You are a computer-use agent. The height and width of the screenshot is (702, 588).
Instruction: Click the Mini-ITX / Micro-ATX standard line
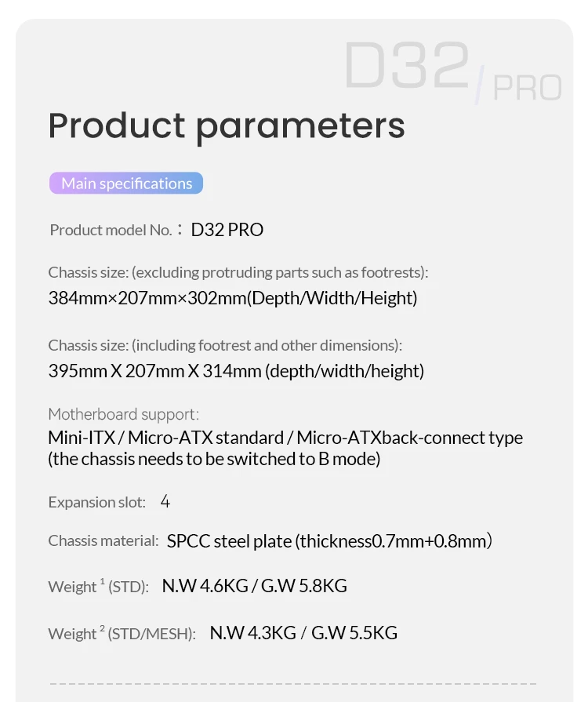pyautogui.click(x=285, y=438)
